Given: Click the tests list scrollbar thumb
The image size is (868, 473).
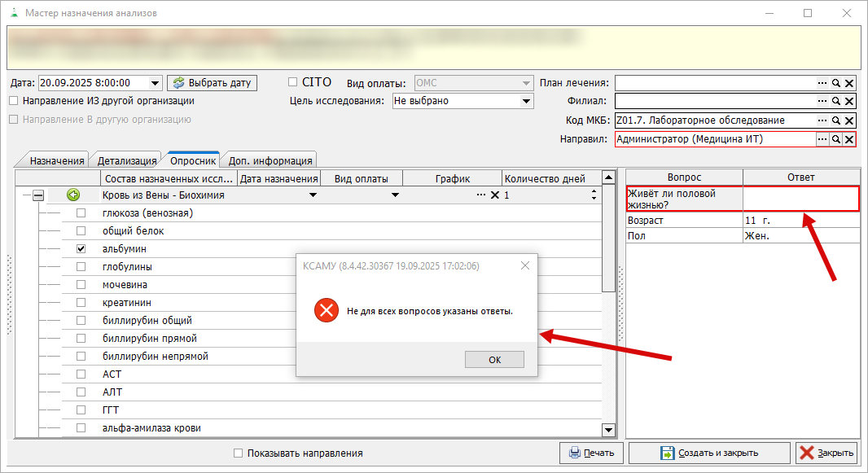Looking at the screenshot, I should (x=608, y=239).
